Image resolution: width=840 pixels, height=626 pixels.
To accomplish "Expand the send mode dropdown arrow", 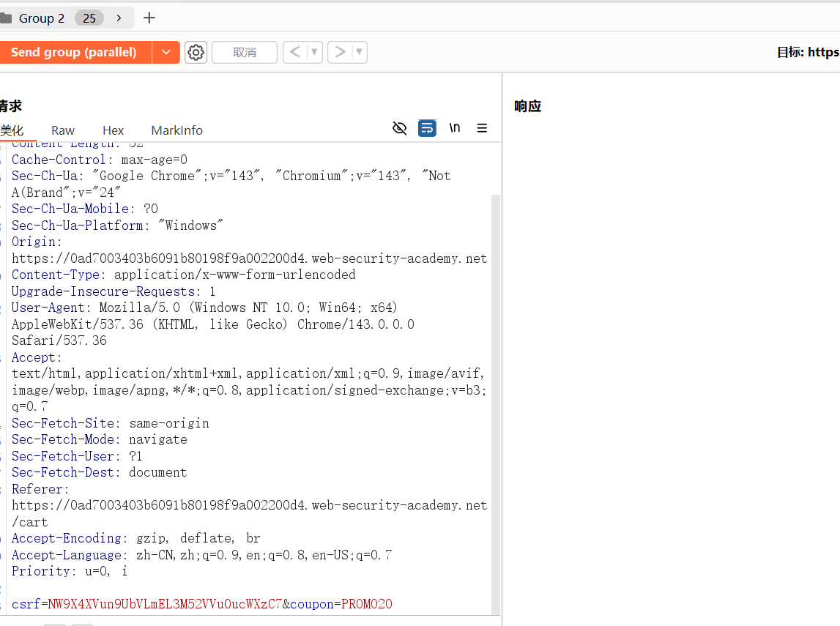I will click(x=166, y=53).
